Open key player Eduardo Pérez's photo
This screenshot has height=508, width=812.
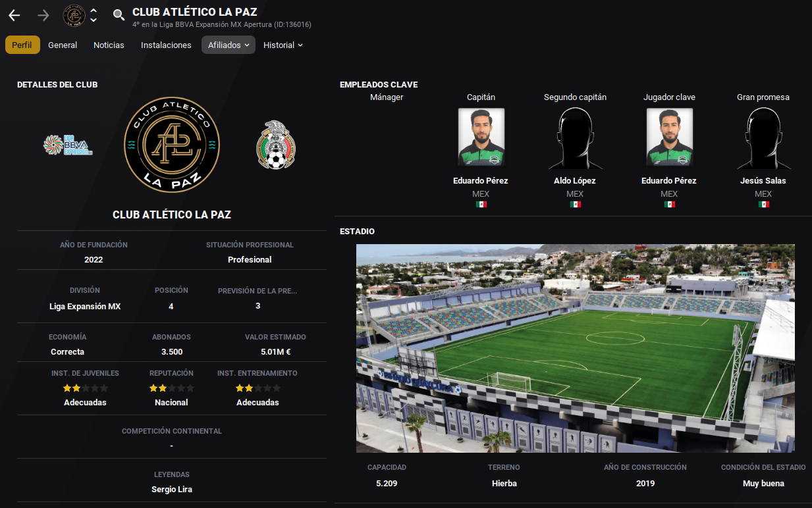669,138
